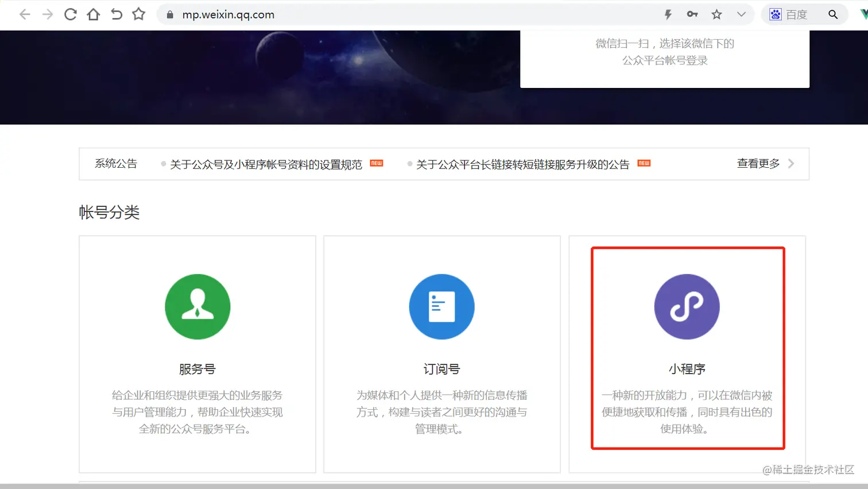The image size is (868, 489).
Task: Open the announcement 关于公众号及小程序帐号资料的设置规范
Action: (266, 164)
